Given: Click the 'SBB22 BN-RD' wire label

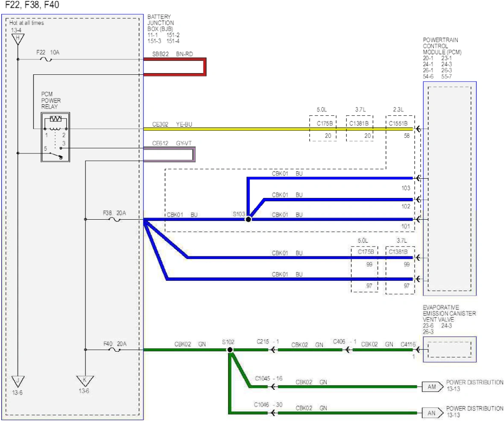Looking at the screenshot, I should point(173,54).
